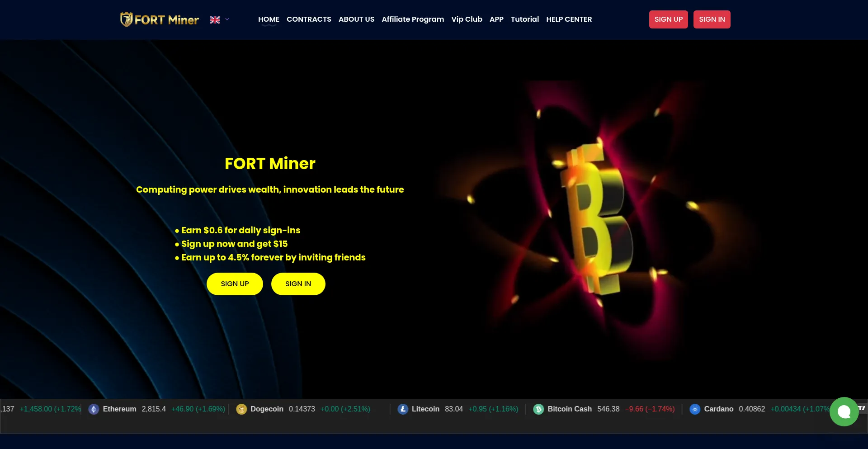Open the HELP CENTER link

point(569,19)
